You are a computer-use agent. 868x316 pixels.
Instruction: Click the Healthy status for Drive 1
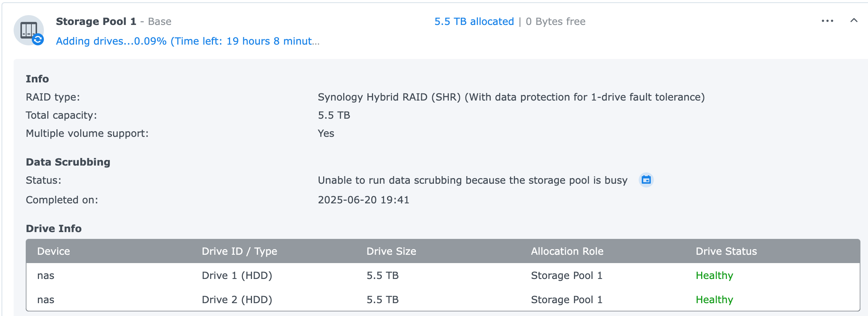click(x=714, y=276)
